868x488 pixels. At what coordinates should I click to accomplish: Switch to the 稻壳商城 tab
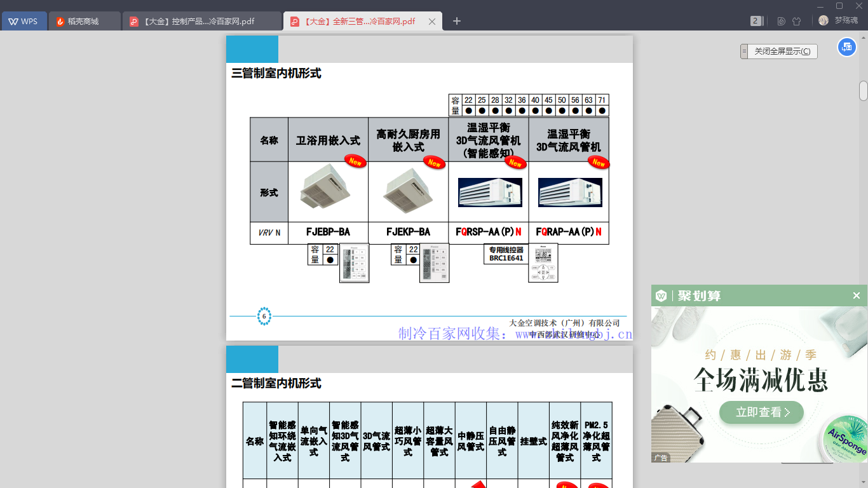[x=84, y=21]
